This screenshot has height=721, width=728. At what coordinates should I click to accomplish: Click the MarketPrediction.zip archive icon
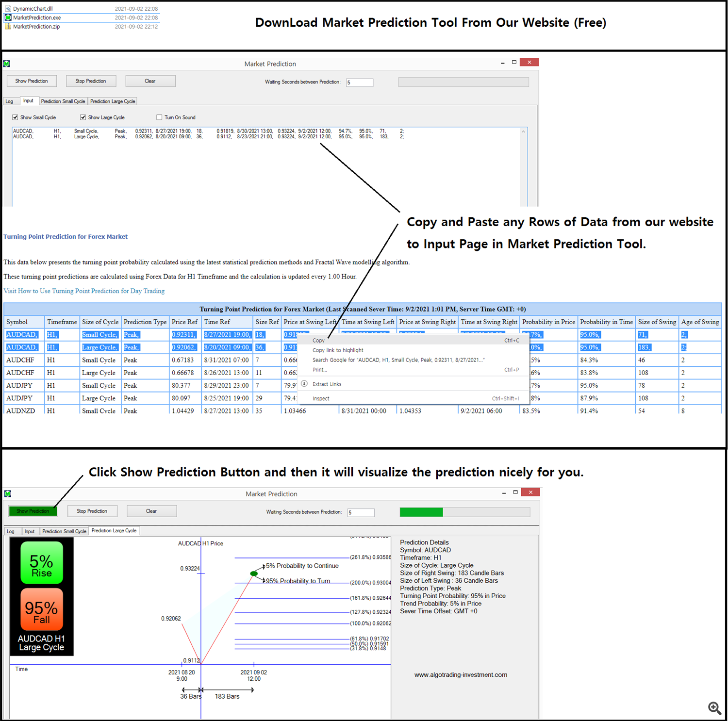point(8,27)
